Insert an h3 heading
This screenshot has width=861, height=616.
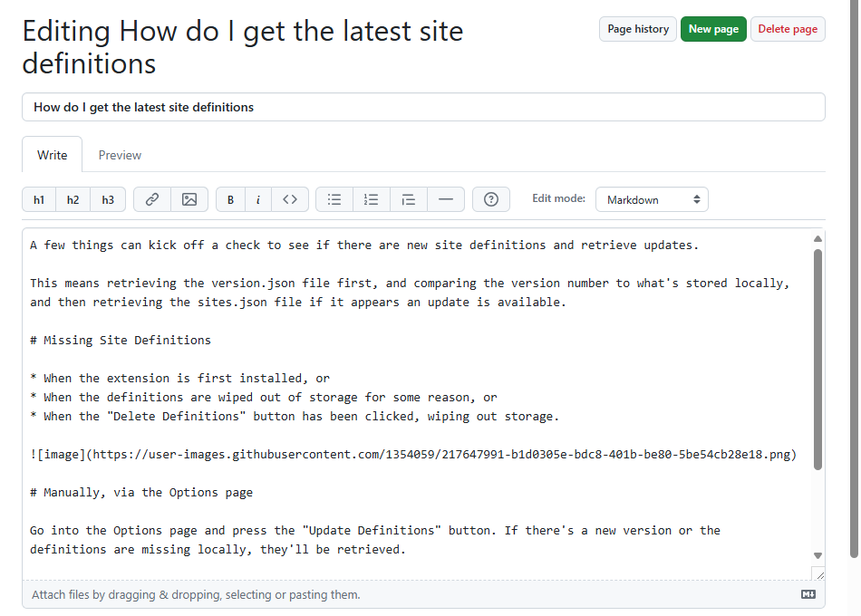click(x=108, y=199)
